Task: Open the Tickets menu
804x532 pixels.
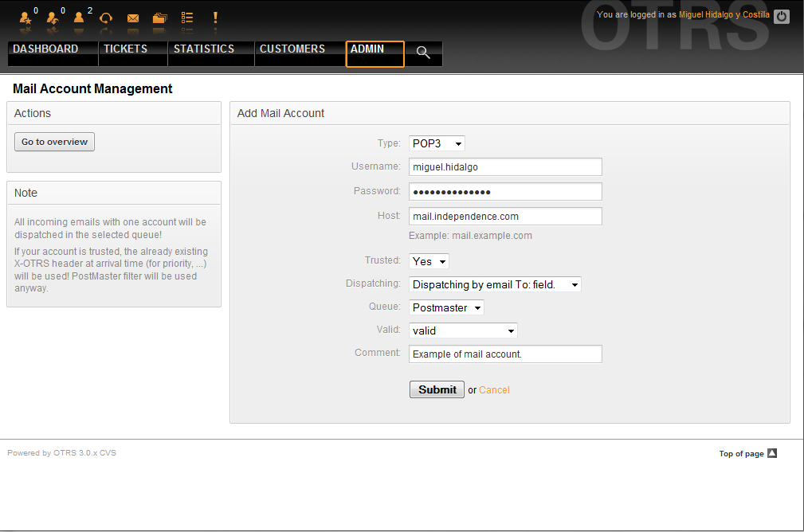Action: (125, 49)
